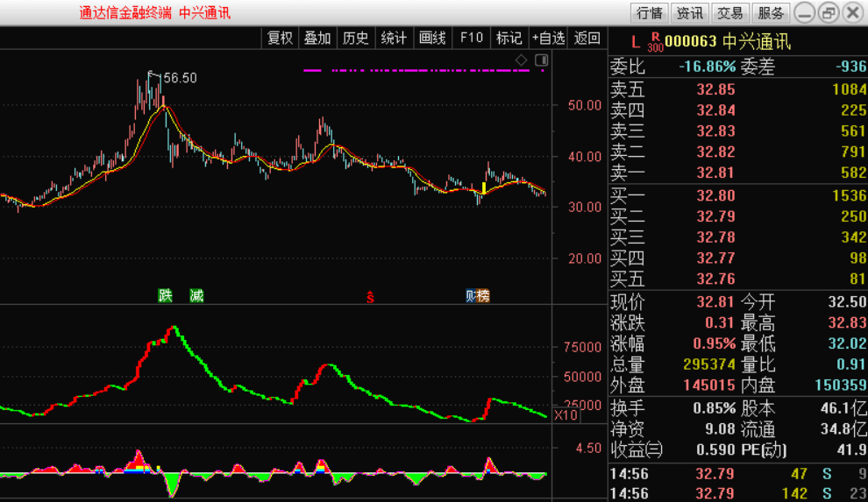Expand the 画线 drawing tools
The height and width of the screenshot is (502, 868).
click(432, 38)
